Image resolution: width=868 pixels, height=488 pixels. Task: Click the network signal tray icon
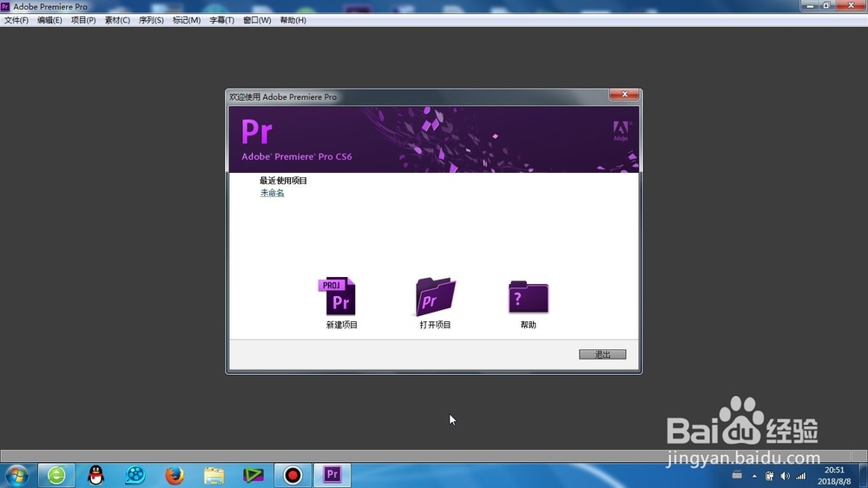(800, 476)
